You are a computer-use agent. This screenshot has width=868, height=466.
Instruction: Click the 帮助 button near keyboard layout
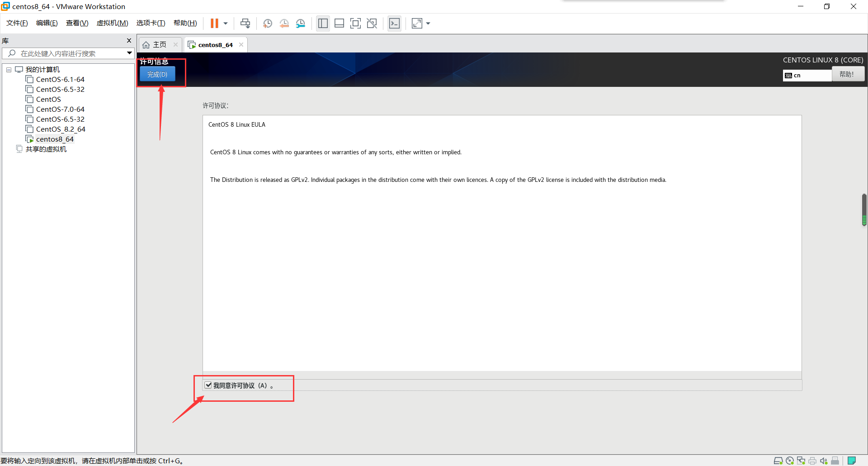coord(847,75)
